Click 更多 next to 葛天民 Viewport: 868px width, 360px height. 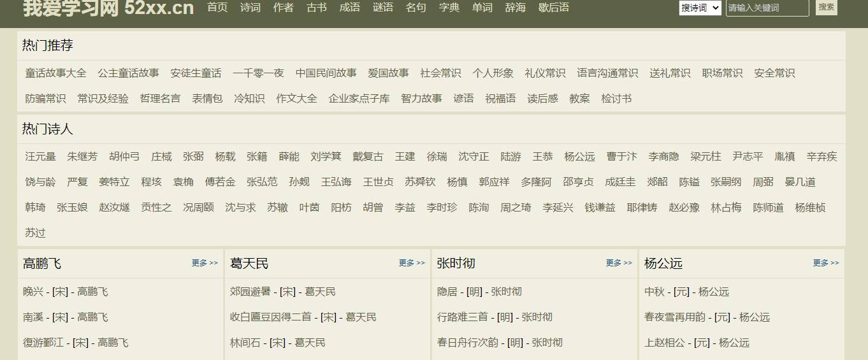point(412,263)
